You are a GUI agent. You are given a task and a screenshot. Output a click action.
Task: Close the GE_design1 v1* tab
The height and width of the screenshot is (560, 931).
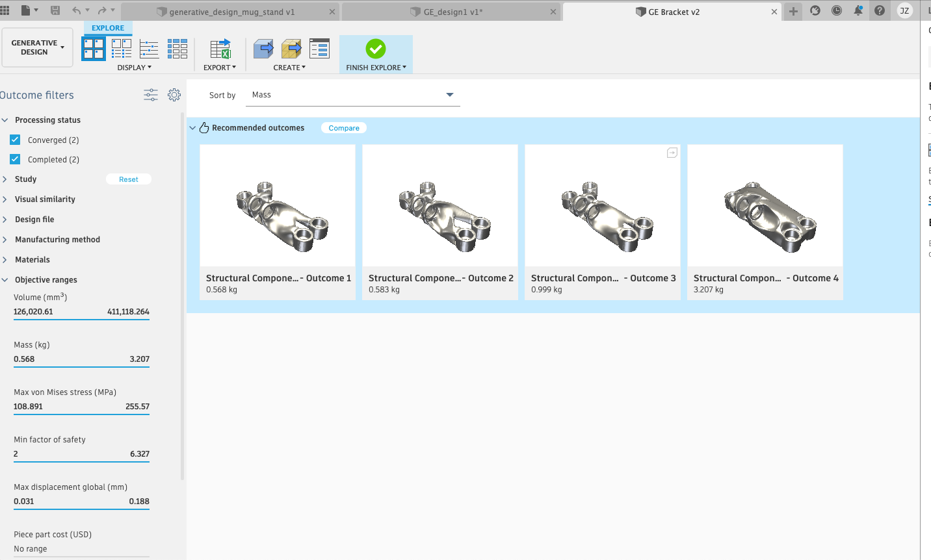(553, 12)
